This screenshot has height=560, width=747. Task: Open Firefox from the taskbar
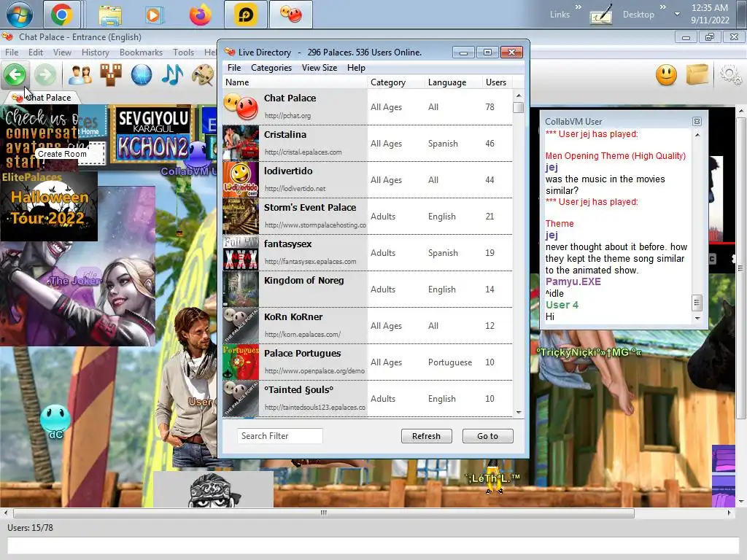pos(200,15)
